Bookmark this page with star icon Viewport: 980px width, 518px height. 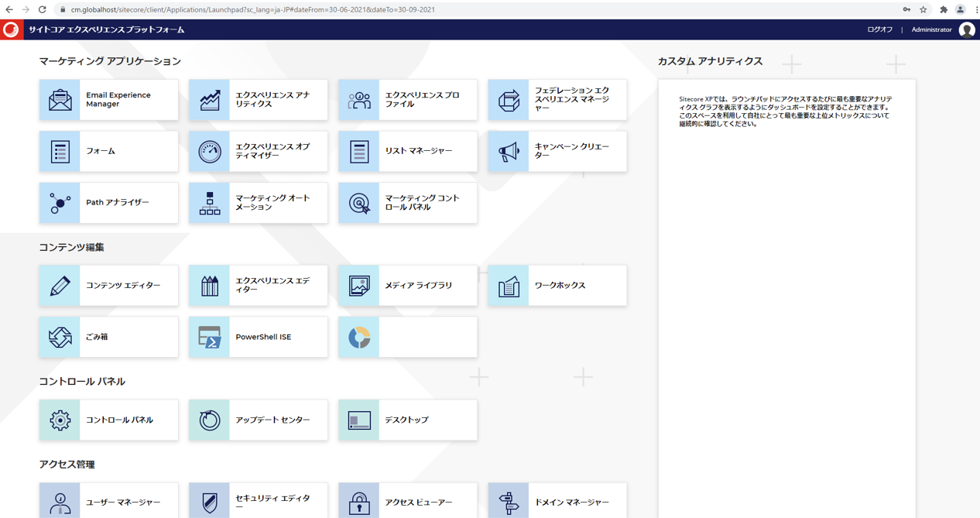tap(923, 9)
